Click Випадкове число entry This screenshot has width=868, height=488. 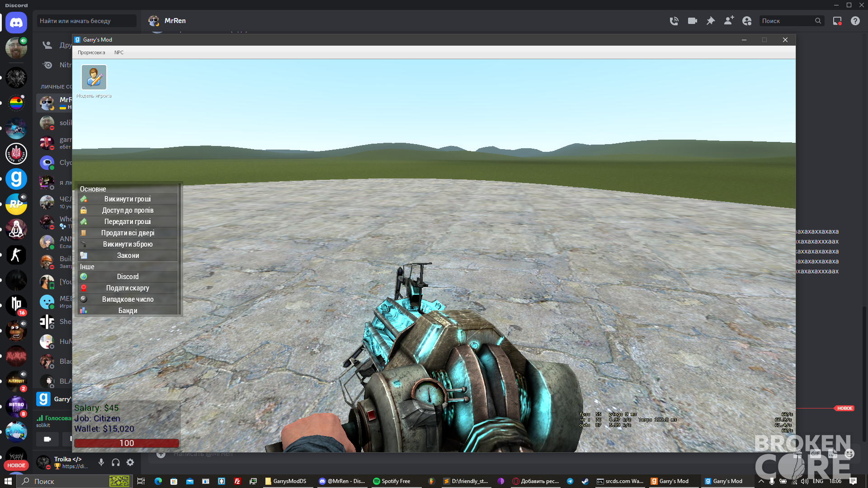coord(128,300)
